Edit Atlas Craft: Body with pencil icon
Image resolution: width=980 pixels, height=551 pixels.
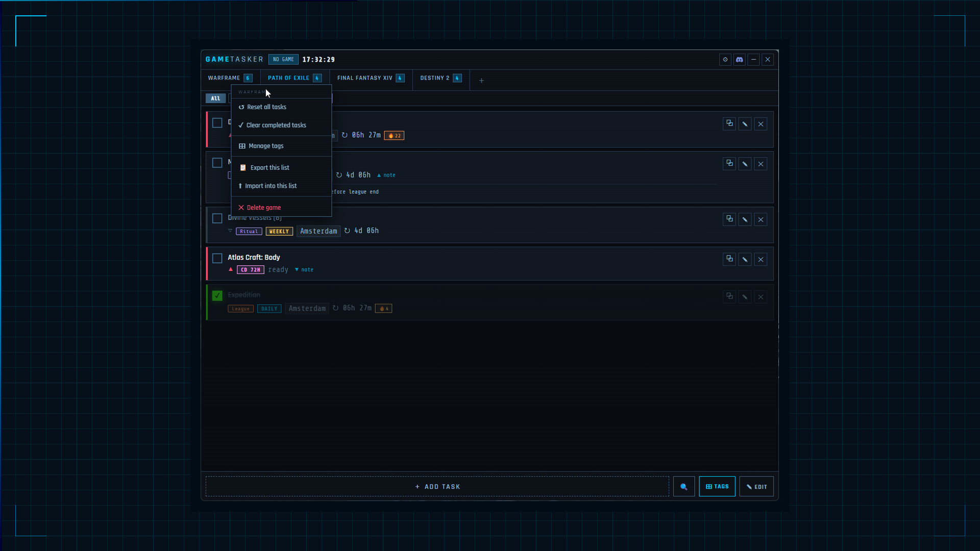click(x=745, y=259)
